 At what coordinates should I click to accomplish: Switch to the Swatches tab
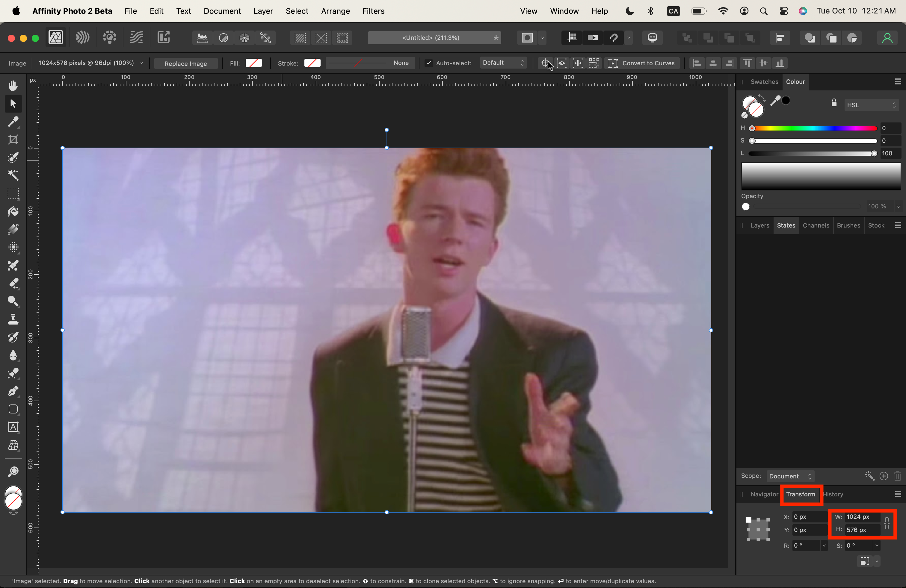click(x=764, y=82)
